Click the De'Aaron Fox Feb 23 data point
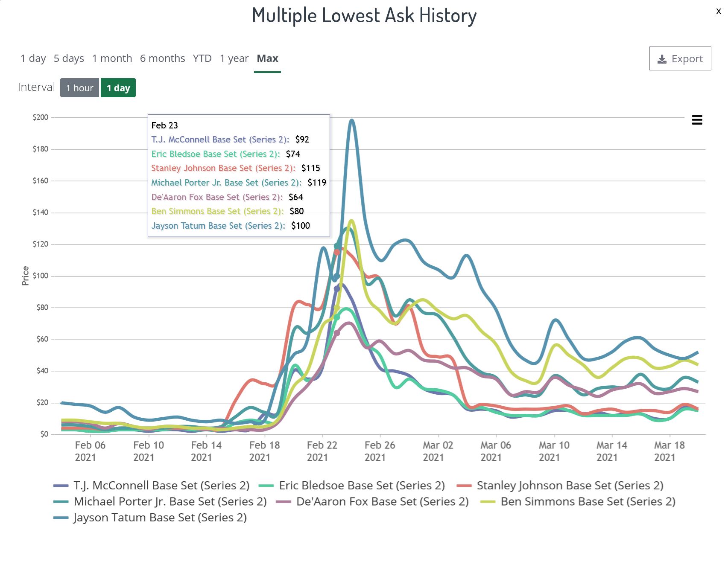The height and width of the screenshot is (579, 728). point(337,333)
